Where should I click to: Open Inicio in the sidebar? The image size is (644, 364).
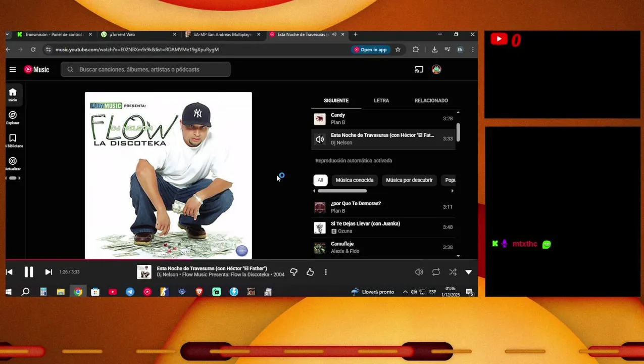click(x=13, y=95)
